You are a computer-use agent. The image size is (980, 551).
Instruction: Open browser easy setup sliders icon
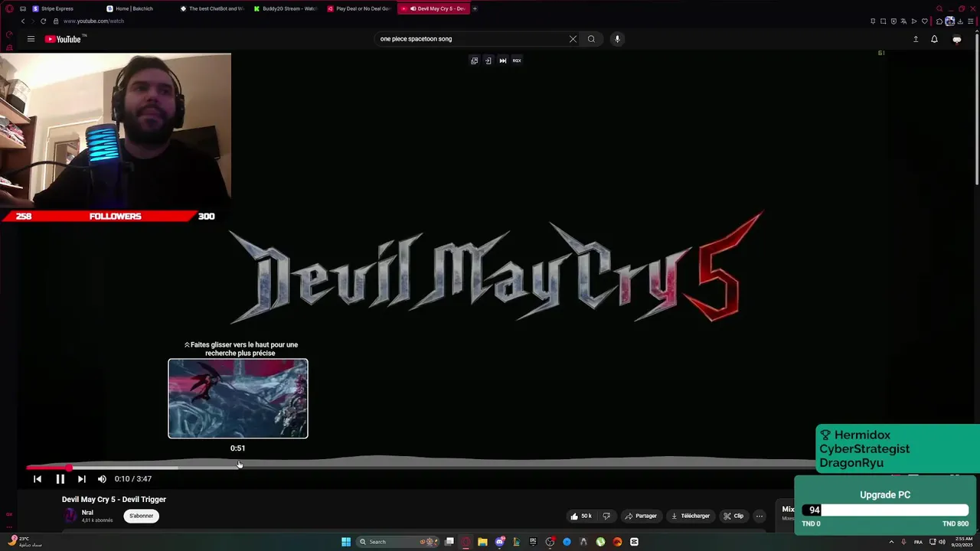tap(971, 21)
